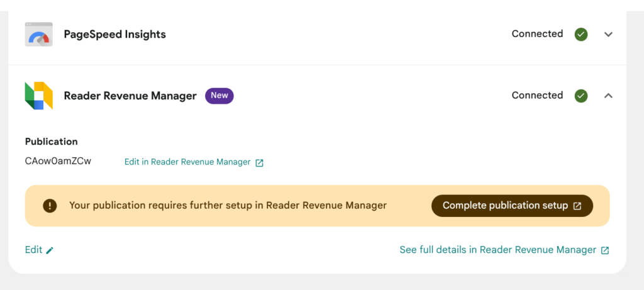644x290 pixels.
Task: Expand the PageSpeed Insights section chevron
Action: coord(608,34)
